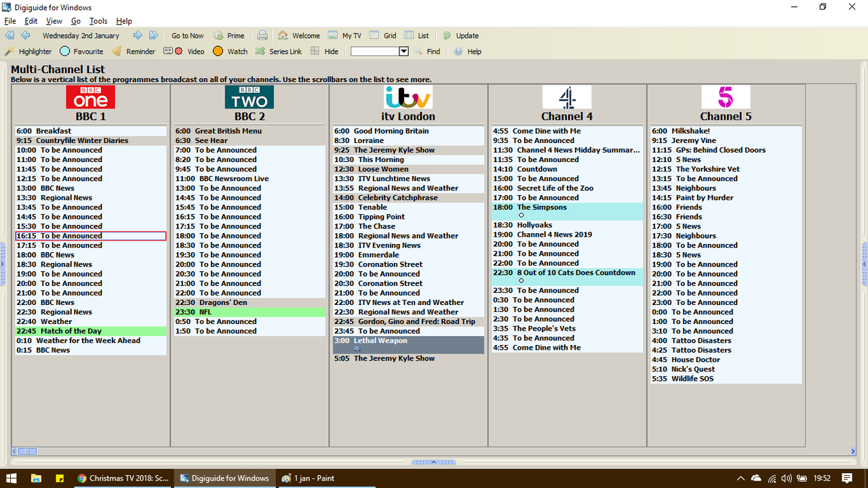Open the Tools menu

click(98, 21)
